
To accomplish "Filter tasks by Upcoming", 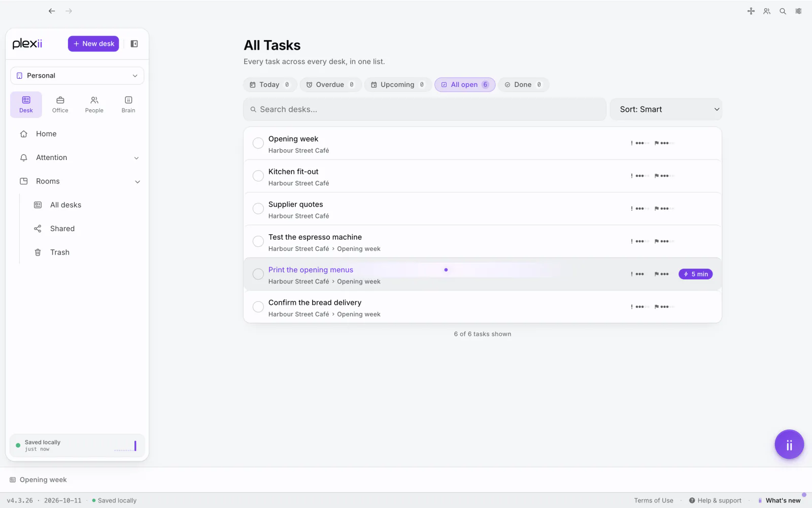I will (x=398, y=85).
